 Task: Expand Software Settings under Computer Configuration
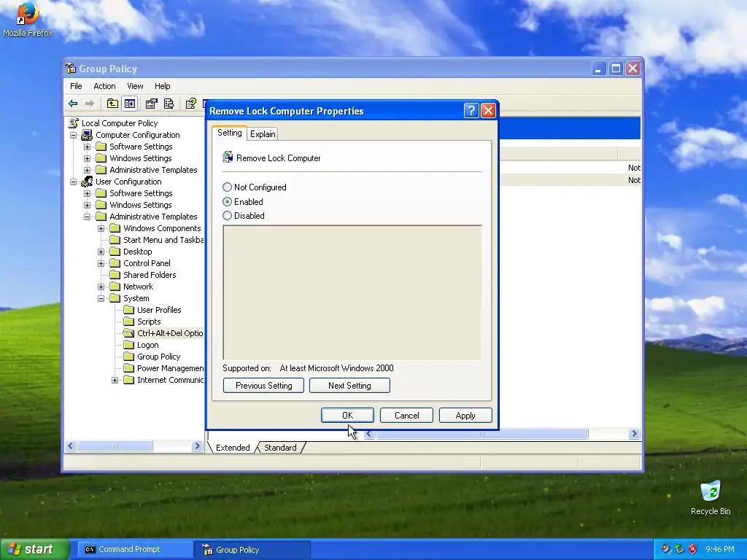pyautogui.click(x=88, y=147)
